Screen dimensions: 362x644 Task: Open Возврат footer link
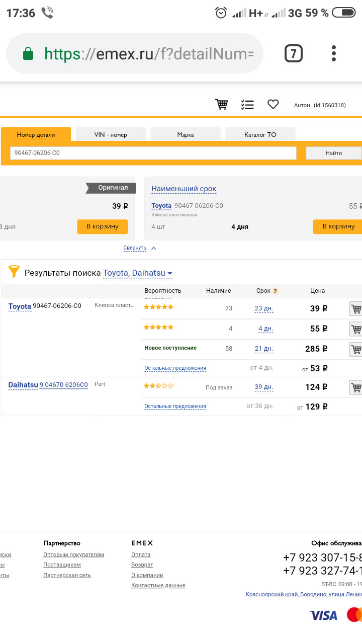pos(142,565)
